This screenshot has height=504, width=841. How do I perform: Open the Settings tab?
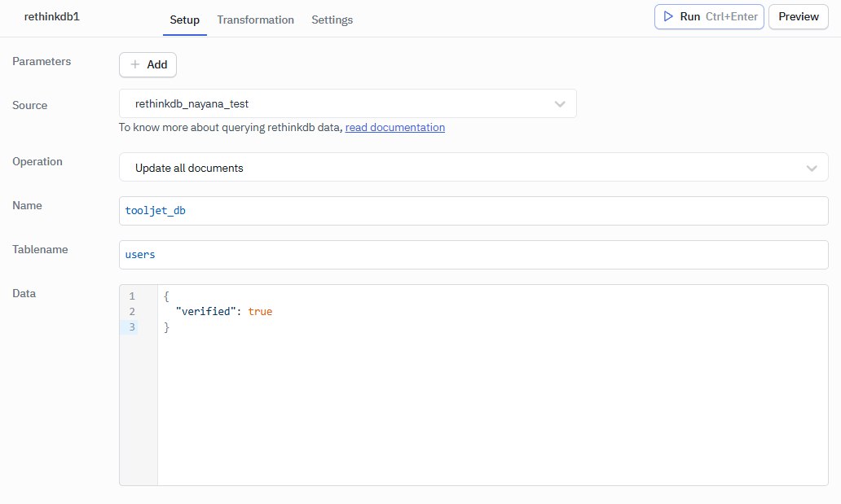(332, 20)
